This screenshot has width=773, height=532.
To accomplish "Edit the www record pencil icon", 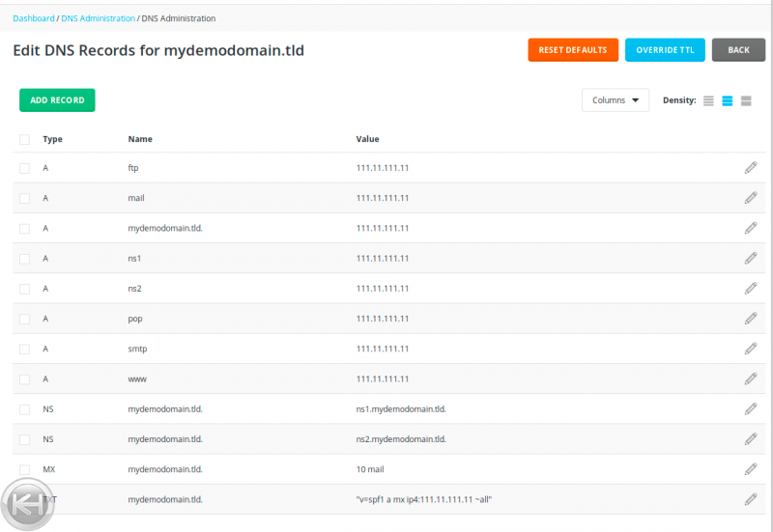I will [x=751, y=378].
